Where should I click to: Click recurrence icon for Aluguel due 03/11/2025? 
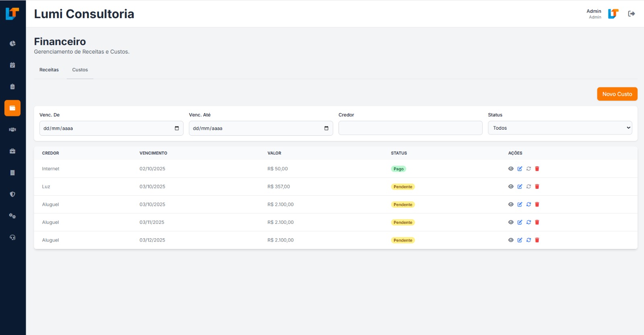click(x=528, y=222)
